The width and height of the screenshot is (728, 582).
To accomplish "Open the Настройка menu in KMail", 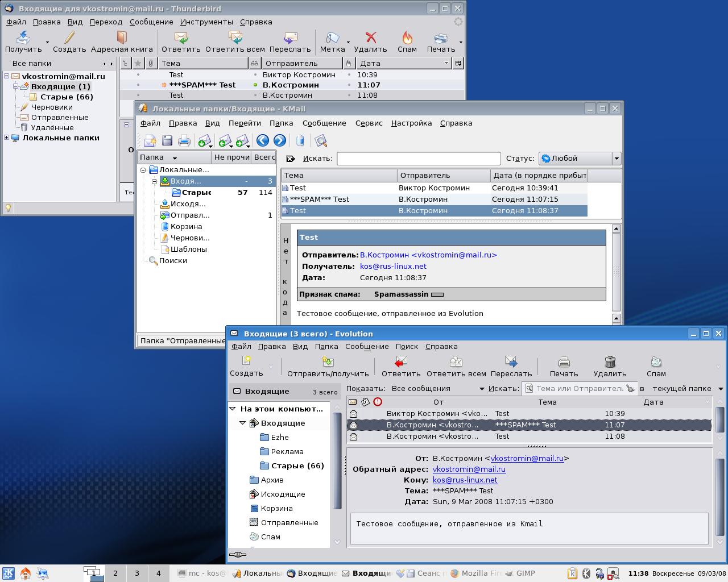I will pos(411,123).
